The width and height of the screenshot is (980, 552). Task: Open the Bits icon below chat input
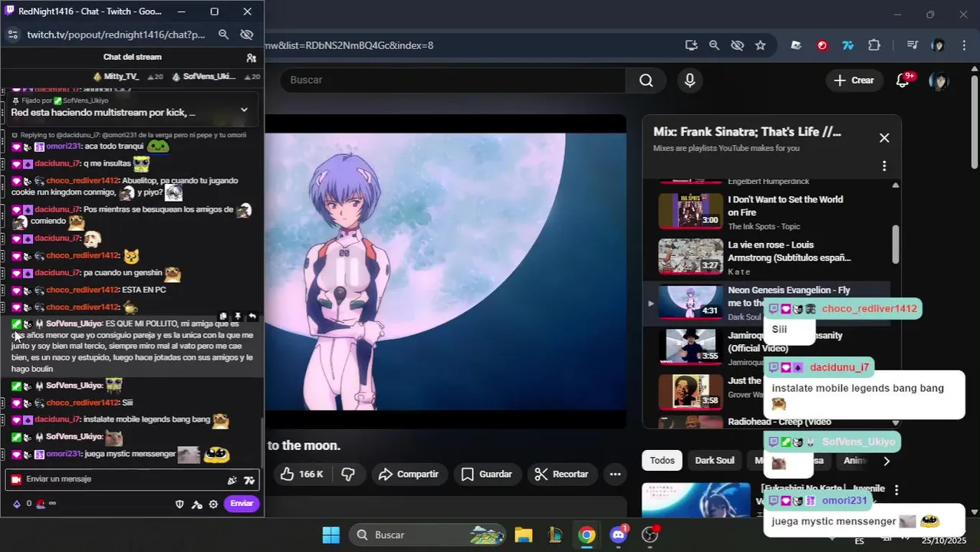(17, 504)
